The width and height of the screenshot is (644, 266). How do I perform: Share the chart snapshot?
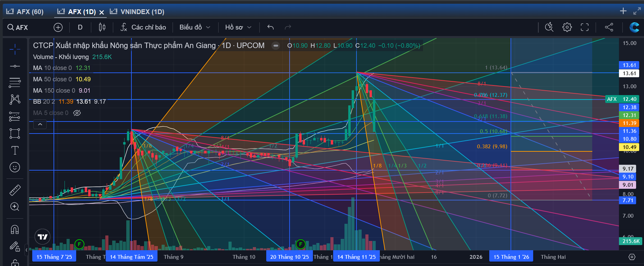[609, 27]
